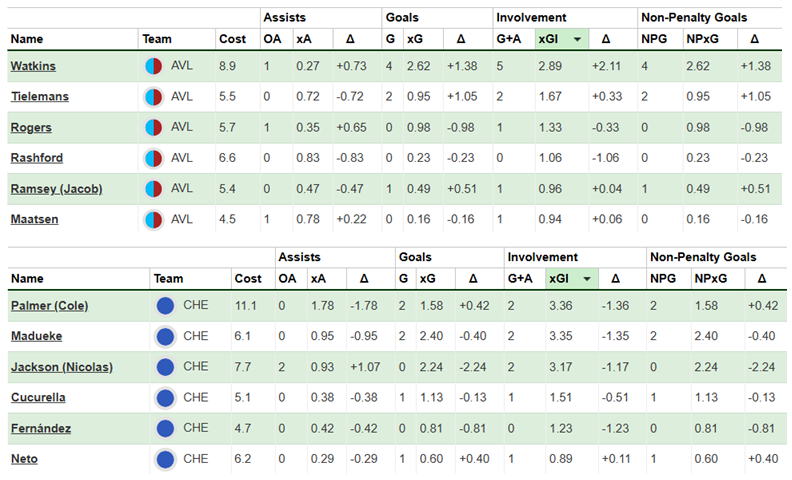Open the xGI sort dropdown in the Chelsea table
Image resolution: width=792 pixels, height=480 pixels.
[586, 279]
